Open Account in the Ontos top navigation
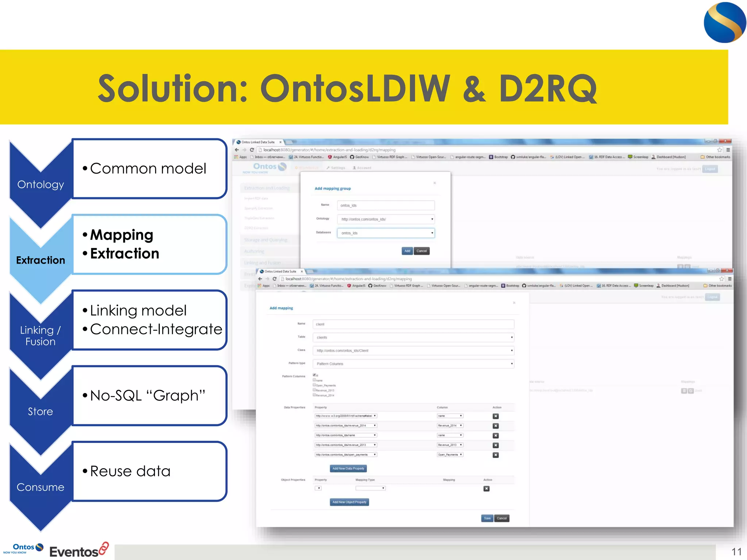The image size is (747, 560). (362, 168)
